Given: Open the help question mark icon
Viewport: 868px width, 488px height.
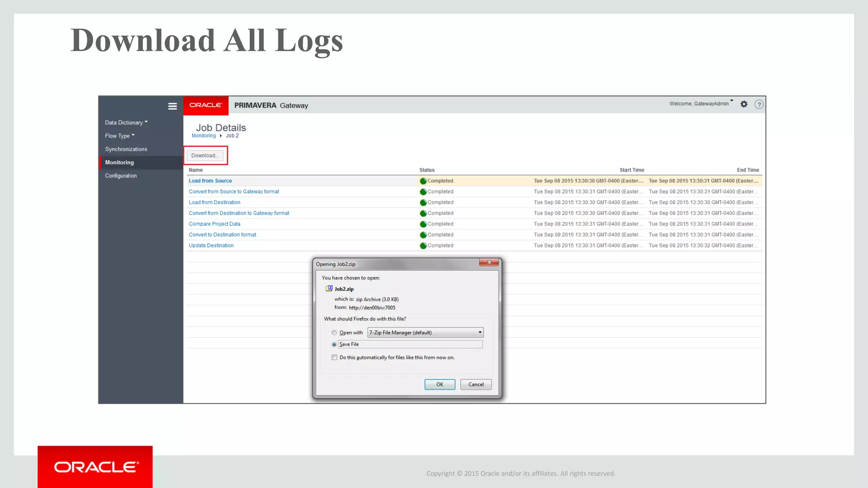Looking at the screenshot, I should [759, 104].
